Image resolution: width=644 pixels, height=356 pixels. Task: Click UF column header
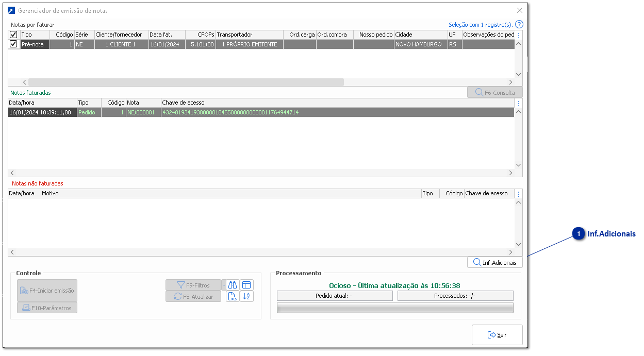pyautogui.click(x=455, y=35)
